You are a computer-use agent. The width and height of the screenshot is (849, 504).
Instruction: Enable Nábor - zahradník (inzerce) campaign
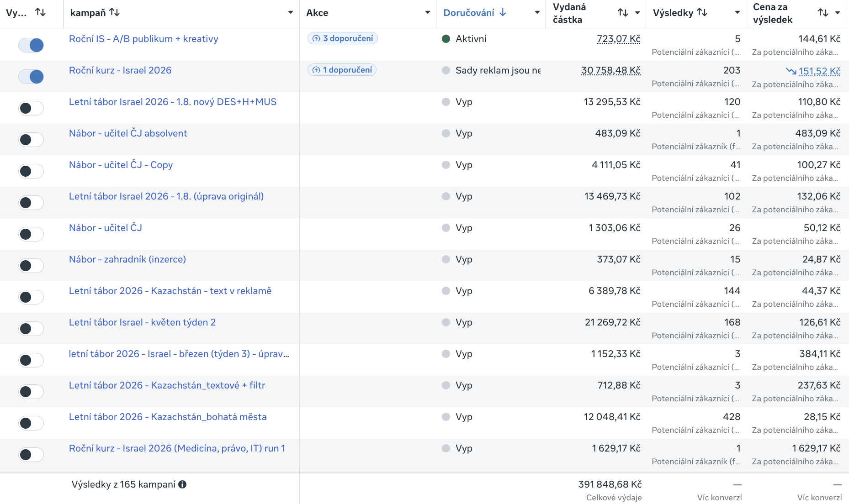(x=31, y=266)
